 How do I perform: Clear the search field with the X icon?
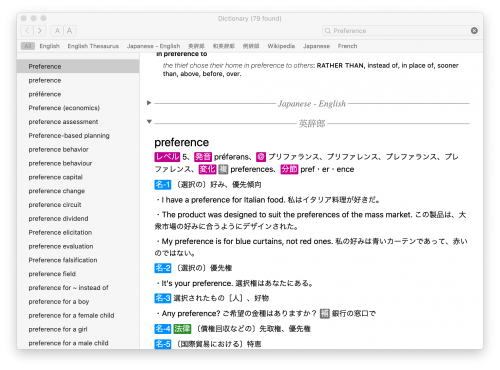[474, 31]
